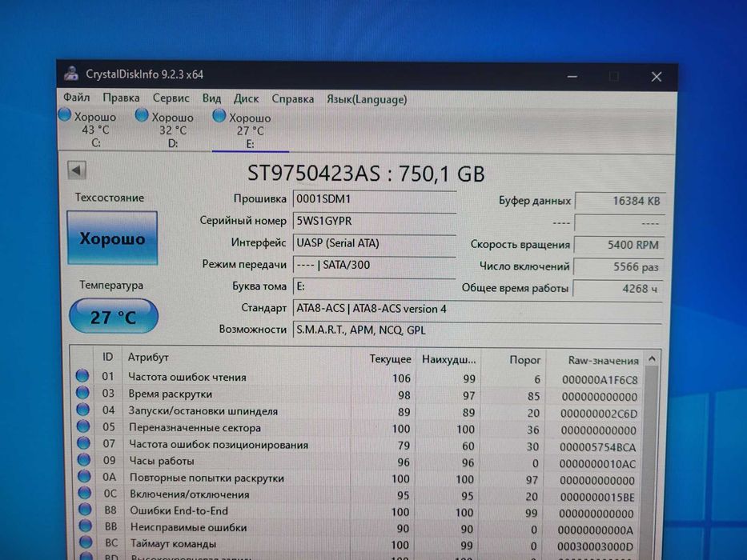Viewport: 747px width, 560px height.
Task: Click the blue health dot for disk D:
Action: (x=142, y=115)
